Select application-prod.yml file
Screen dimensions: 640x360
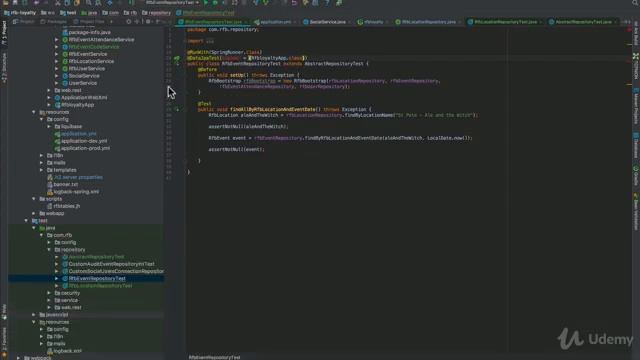(85, 148)
